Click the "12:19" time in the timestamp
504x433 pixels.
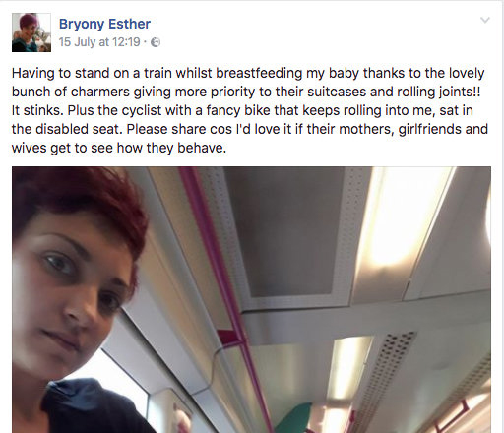tap(126, 42)
